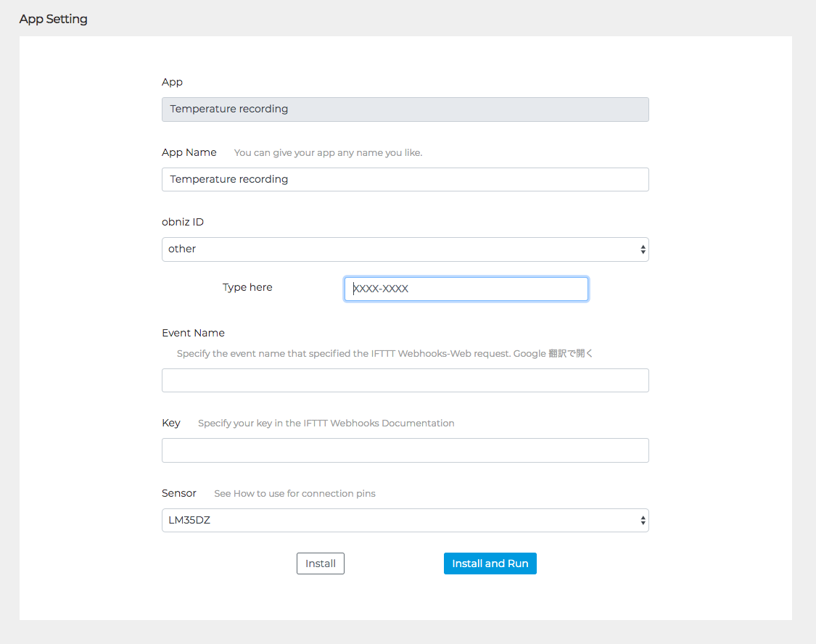The height and width of the screenshot is (644, 816).
Task: Click the Event Name input field
Action: pyautogui.click(x=405, y=380)
